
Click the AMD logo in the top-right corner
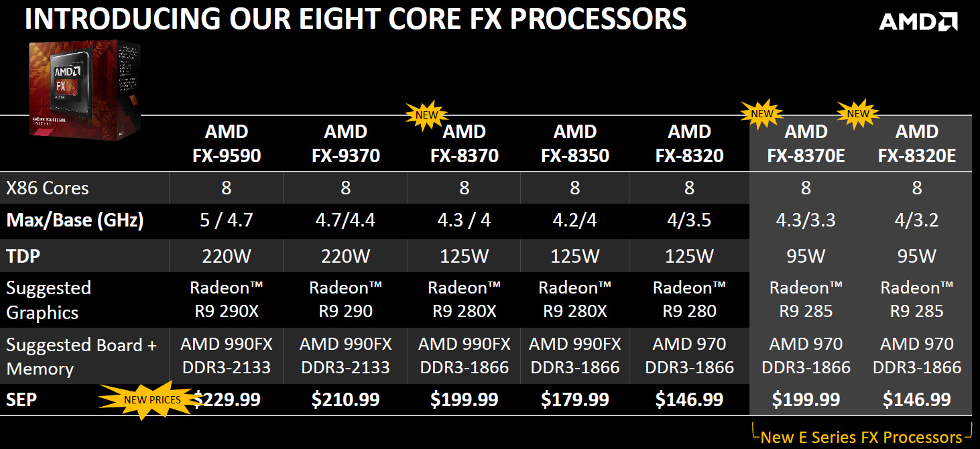click(x=918, y=21)
